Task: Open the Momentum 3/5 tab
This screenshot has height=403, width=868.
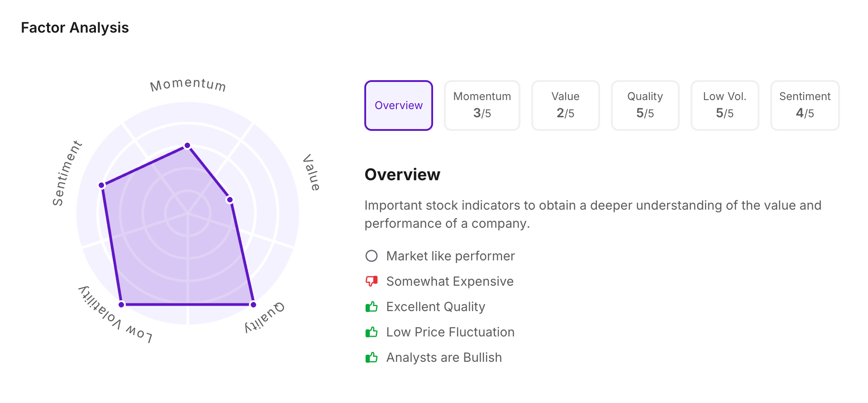Action: (x=482, y=106)
